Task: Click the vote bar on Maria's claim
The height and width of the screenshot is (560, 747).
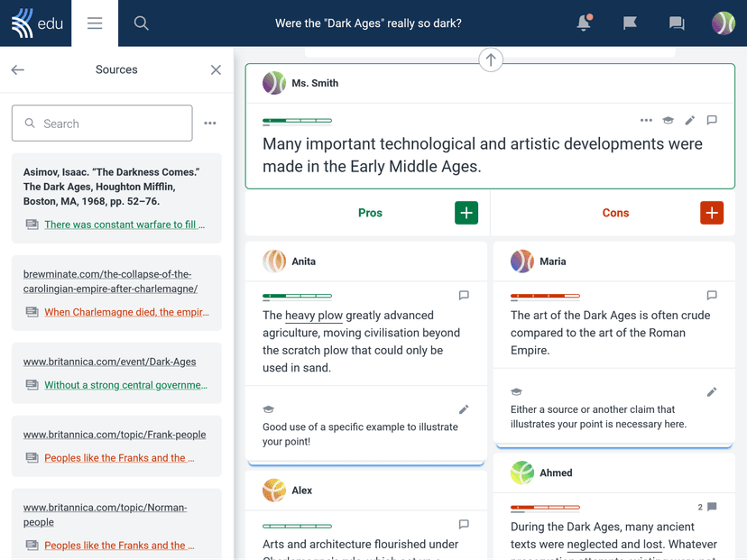Action: (x=545, y=296)
